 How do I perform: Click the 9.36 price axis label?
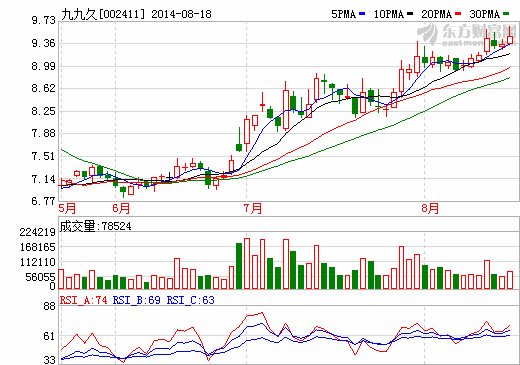pos(44,43)
